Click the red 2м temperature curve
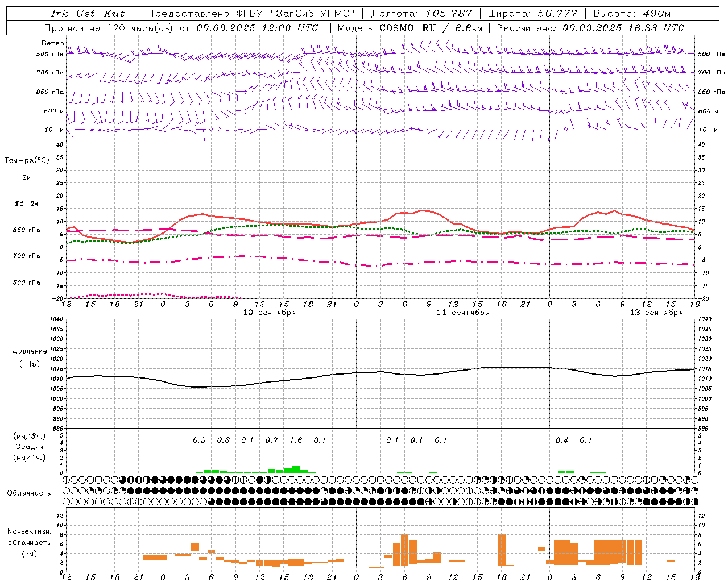 coord(381,221)
